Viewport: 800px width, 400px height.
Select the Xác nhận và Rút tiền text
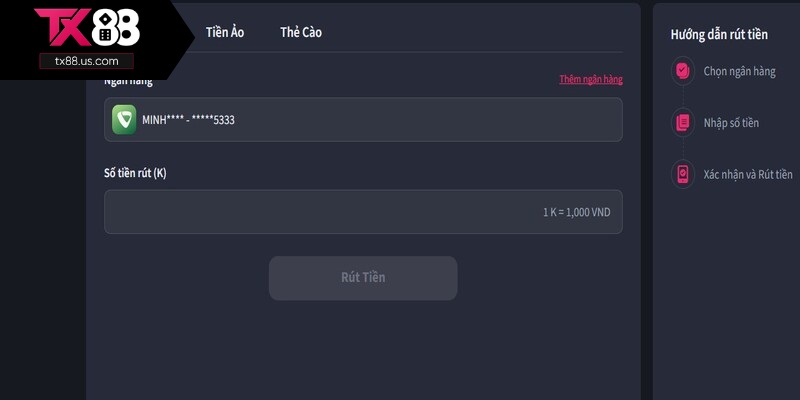[x=748, y=174]
